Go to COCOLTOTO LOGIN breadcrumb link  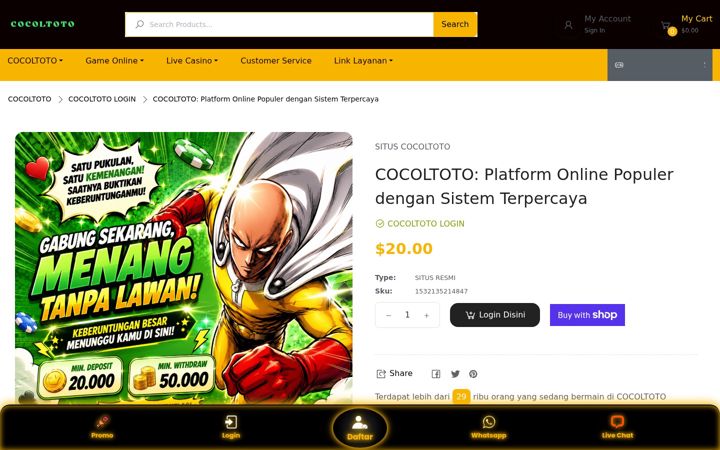(x=102, y=99)
